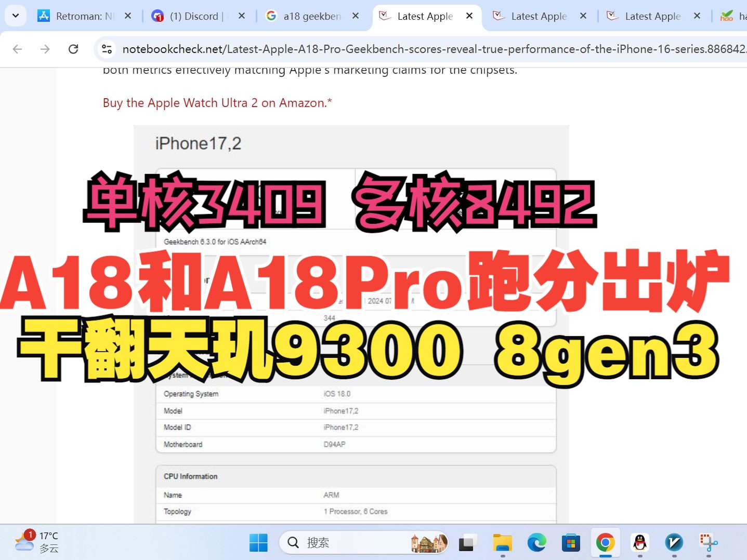Select the 'Model ID' row label
747x560 pixels.
pyautogui.click(x=177, y=428)
